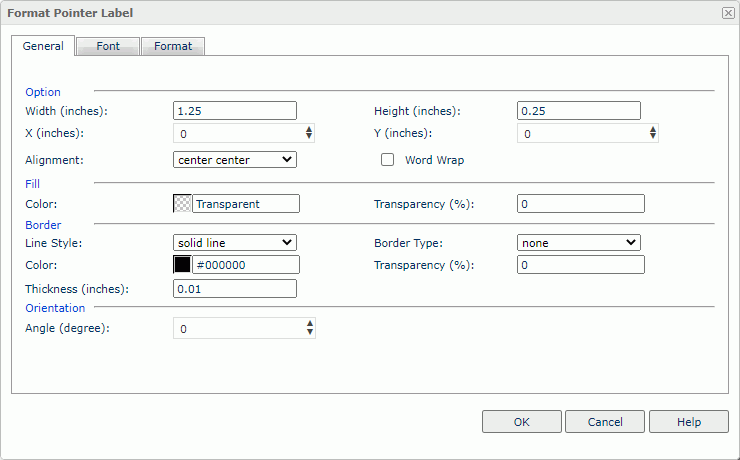Close the Format Pointer Label dialog
This screenshot has width=740, height=460.
pyautogui.click(x=728, y=13)
